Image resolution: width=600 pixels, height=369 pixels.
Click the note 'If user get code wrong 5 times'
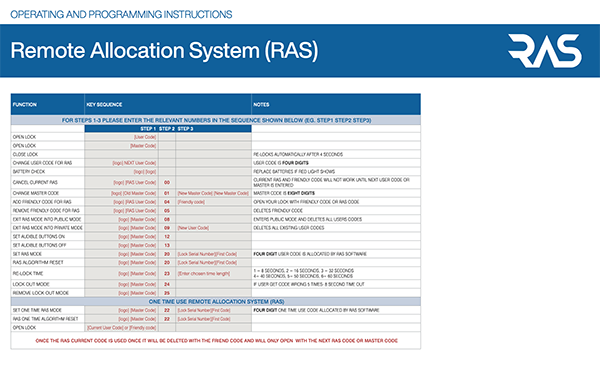309,284
